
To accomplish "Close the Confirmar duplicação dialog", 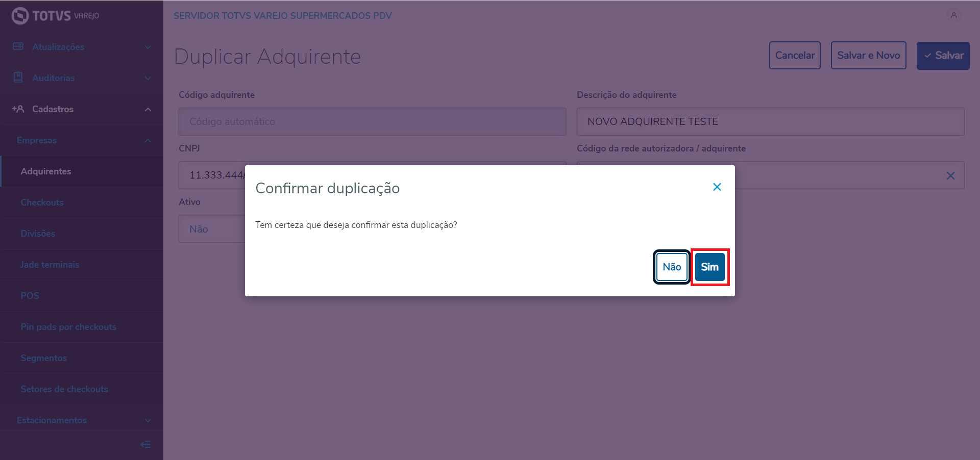I will click(x=717, y=187).
